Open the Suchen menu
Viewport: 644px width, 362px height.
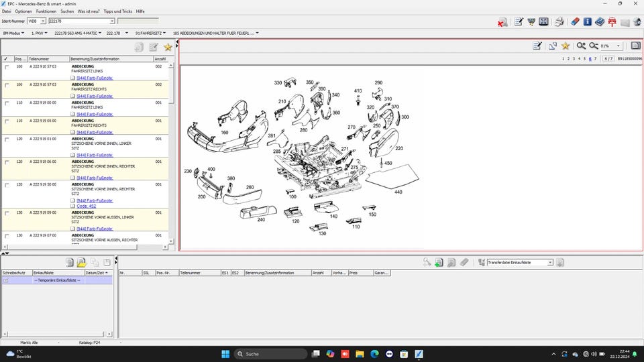tap(67, 11)
